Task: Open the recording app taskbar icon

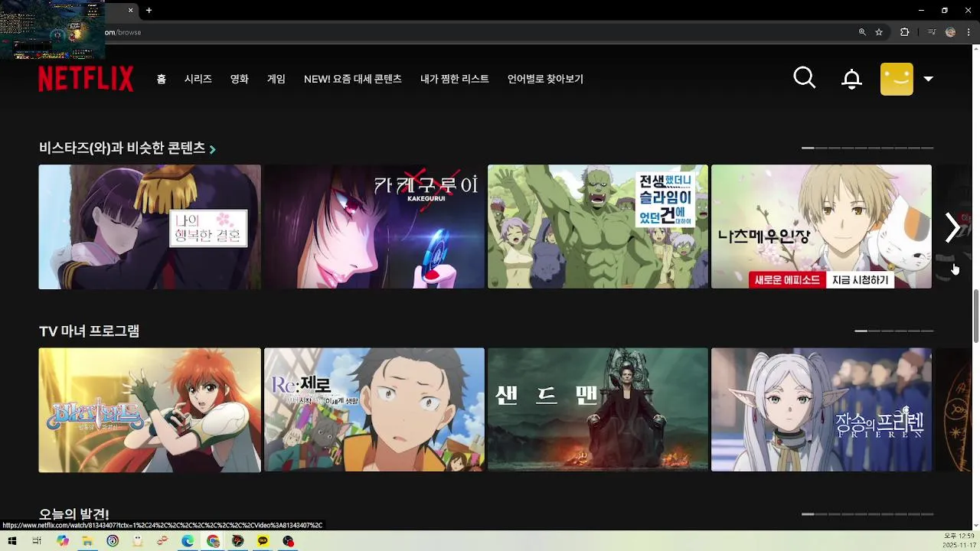Action: (288, 541)
